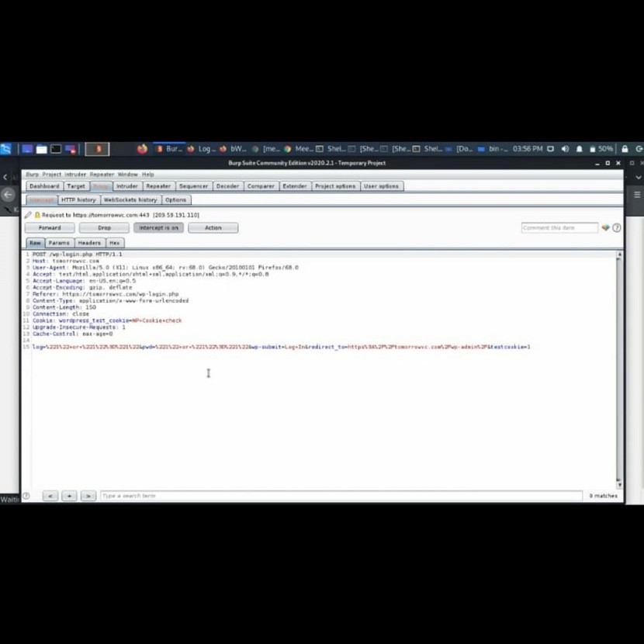Open the Window menu
The height and width of the screenshot is (644, 644).
click(x=128, y=174)
